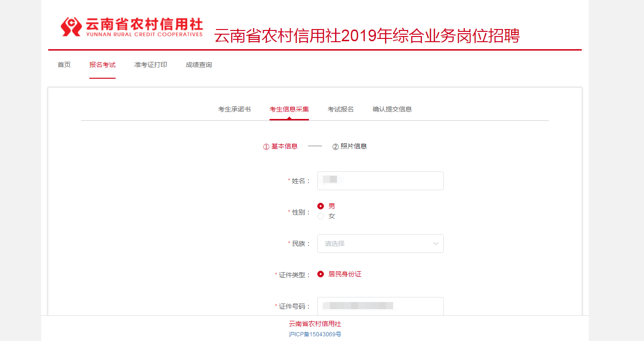The height and width of the screenshot is (341, 644).
Task: Click the footer 云南省农村信用社 link
Action: coord(315,324)
